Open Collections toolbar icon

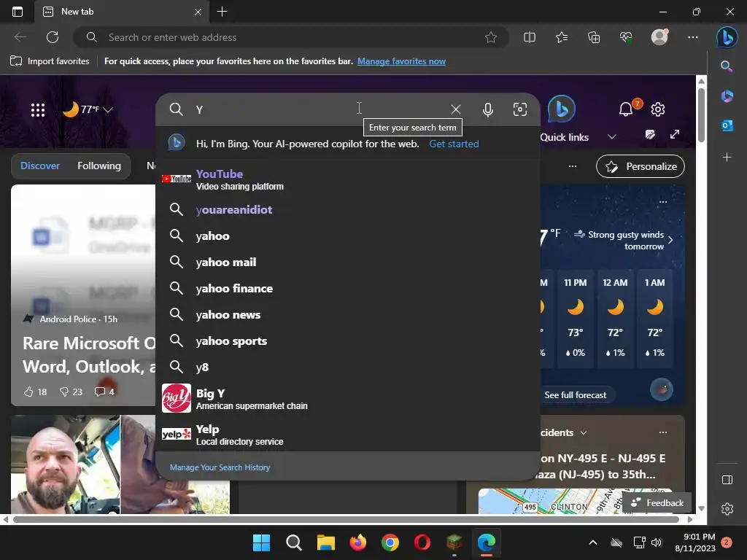pos(594,37)
